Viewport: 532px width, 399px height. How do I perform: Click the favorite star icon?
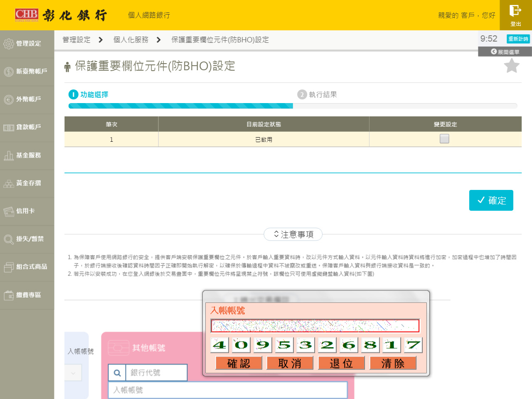click(x=512, y=66)
